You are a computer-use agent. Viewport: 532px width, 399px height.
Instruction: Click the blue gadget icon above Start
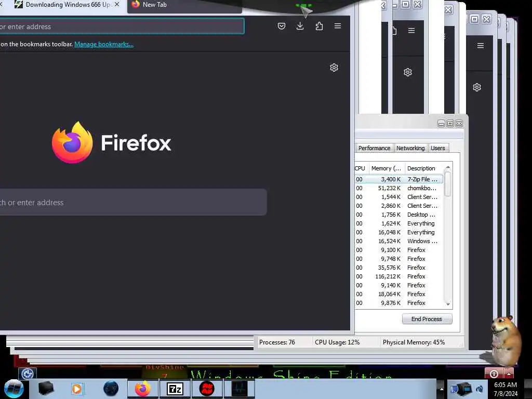click(x=28, y=374)
